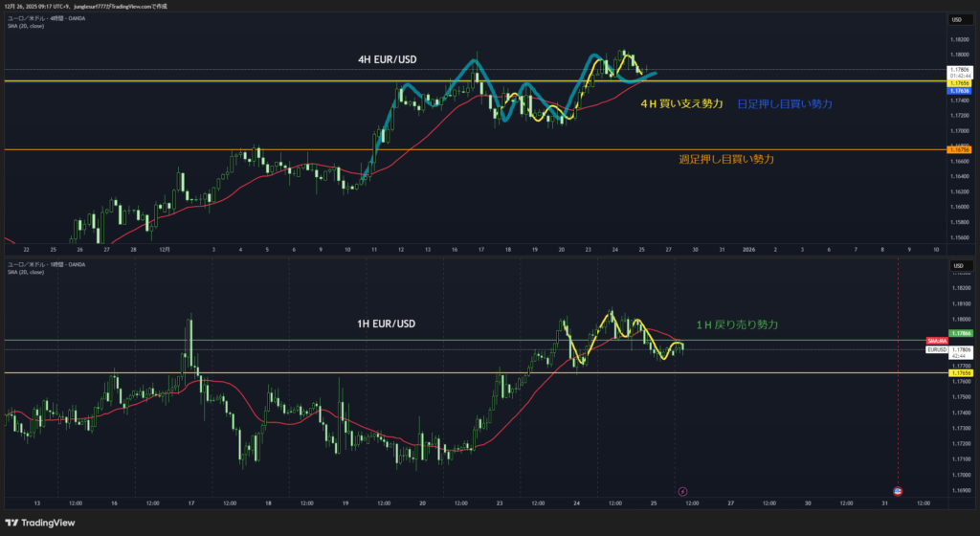Click the blue 1.17636 price label

point(959,91)
